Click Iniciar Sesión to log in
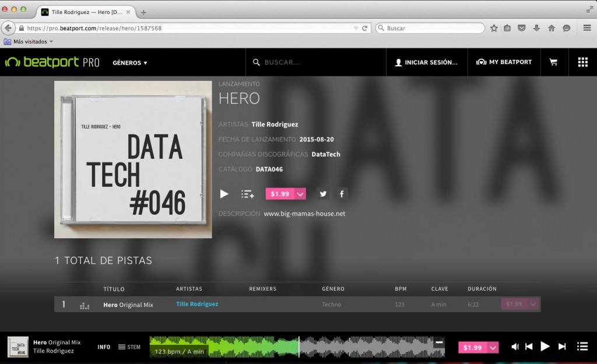Screen dimensions: 597x364 [426, 62]
